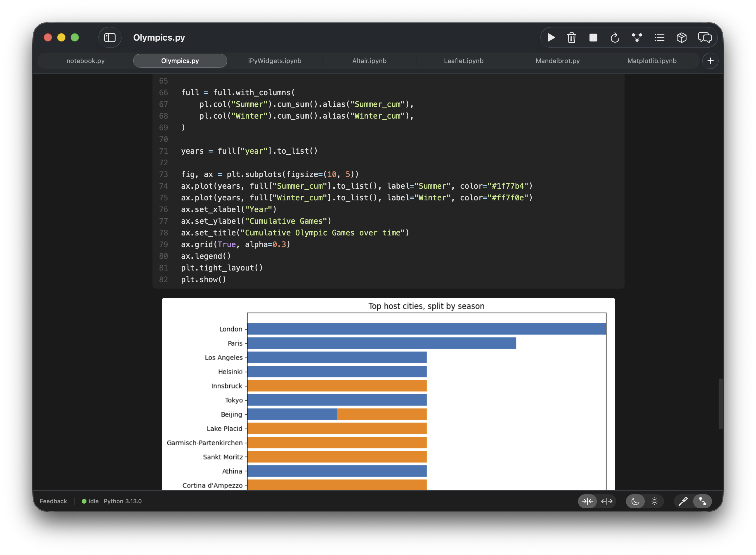The height and width of the screenshot is (555, 756).
Task: Open the outline list icon
Action: coord(659,38)
